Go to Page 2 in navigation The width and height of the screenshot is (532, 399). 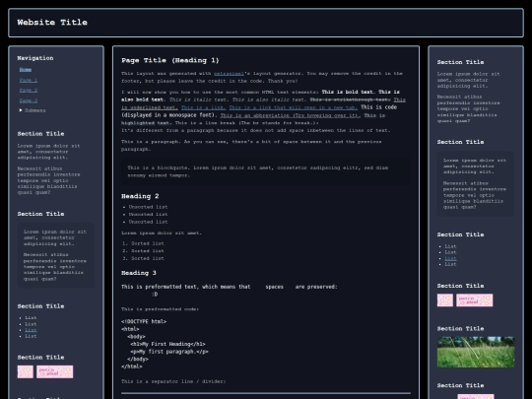click(29, 91)
